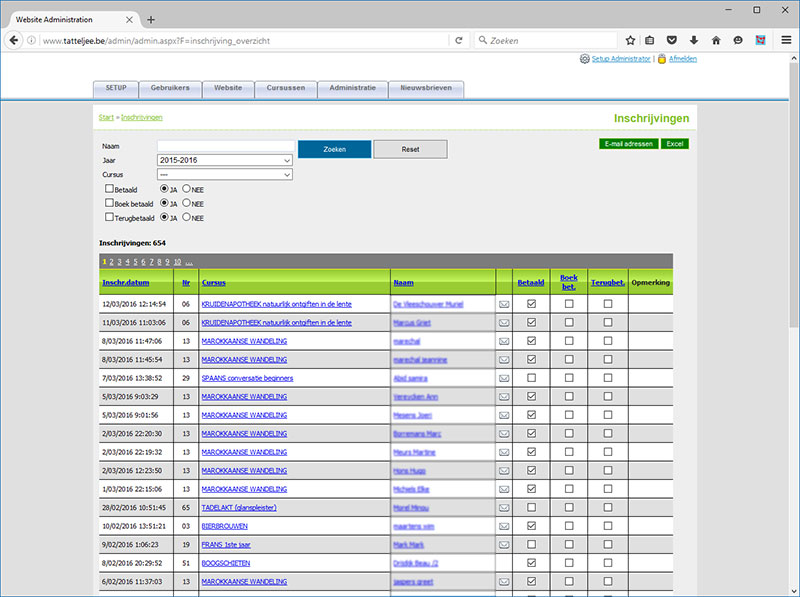Click the Reset button

410,149
